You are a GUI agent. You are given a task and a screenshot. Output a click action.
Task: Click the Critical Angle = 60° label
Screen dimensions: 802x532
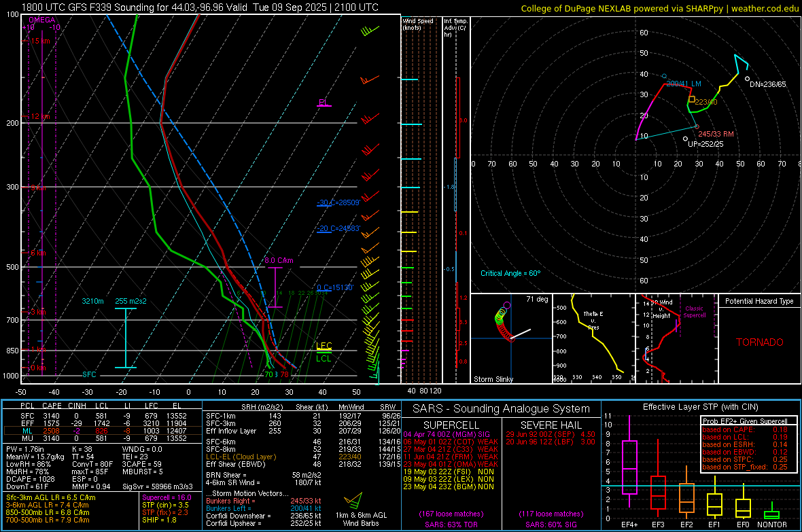[x=510, y=273]
